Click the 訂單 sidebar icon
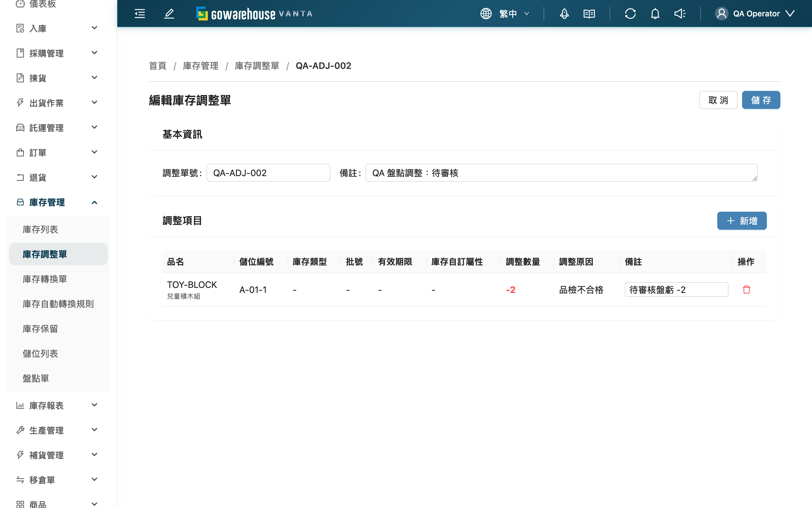The height and width of the screenshot is (508, 812). pyautogui.click(x=20, y=152)
